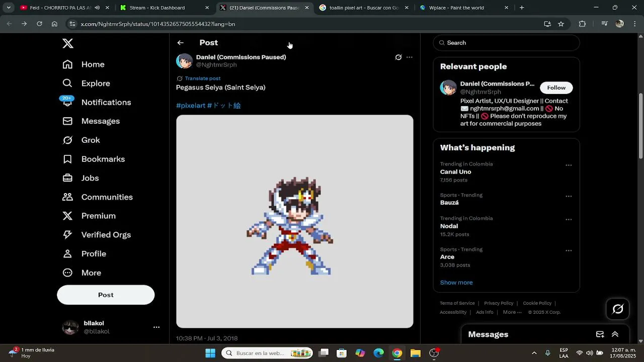The height and width of the screenshot is (362, 644).
Task: Go back with the Post arrow
Action: pyautogui.click(x=180, y=43)
